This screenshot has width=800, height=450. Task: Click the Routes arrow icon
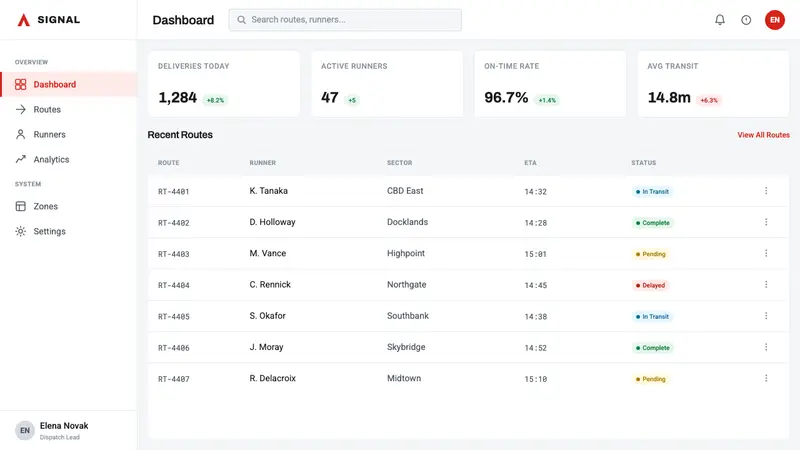point(20,109)
